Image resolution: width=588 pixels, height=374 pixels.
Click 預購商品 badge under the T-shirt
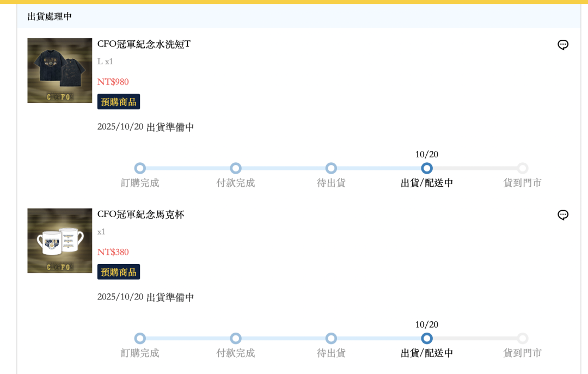click(119, 102)
